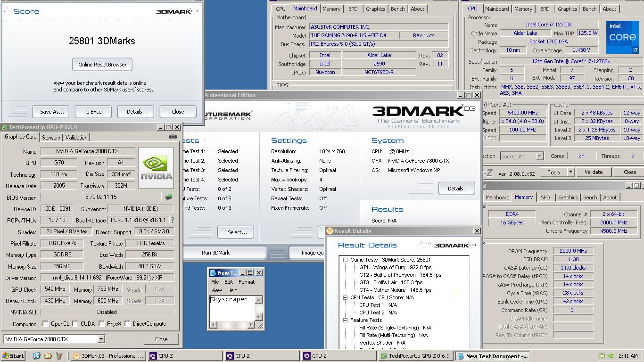Open the GPU selection dropdown in GPU-Z
The image size is (644, 362).
pyautogui.click(x=101, y=339)
